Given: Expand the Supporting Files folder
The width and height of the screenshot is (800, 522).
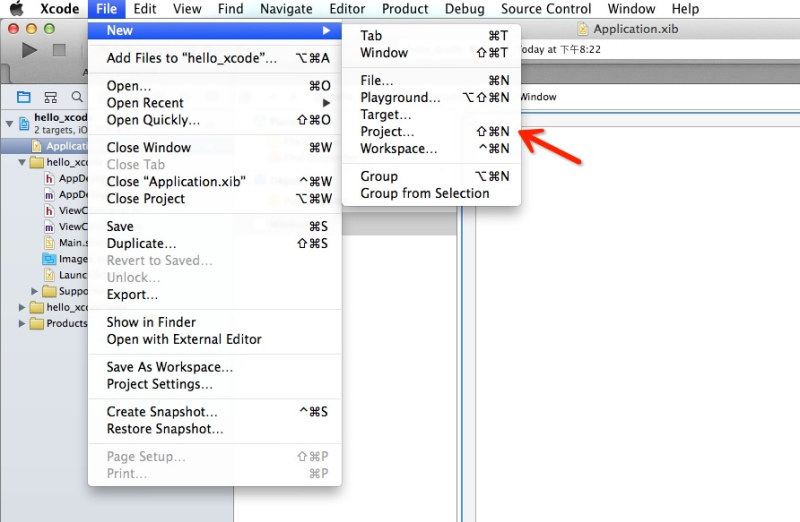Looking at the screenshot, I should (34, 291).
